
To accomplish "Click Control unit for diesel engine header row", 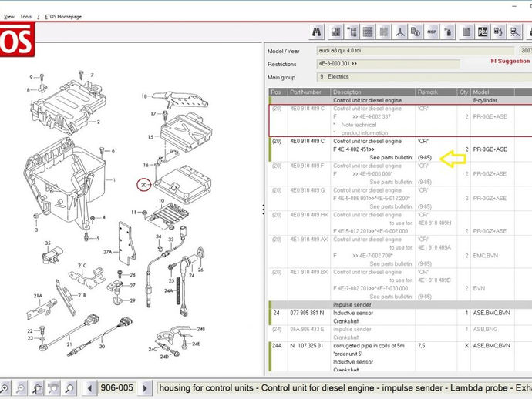I will [400, 100].
